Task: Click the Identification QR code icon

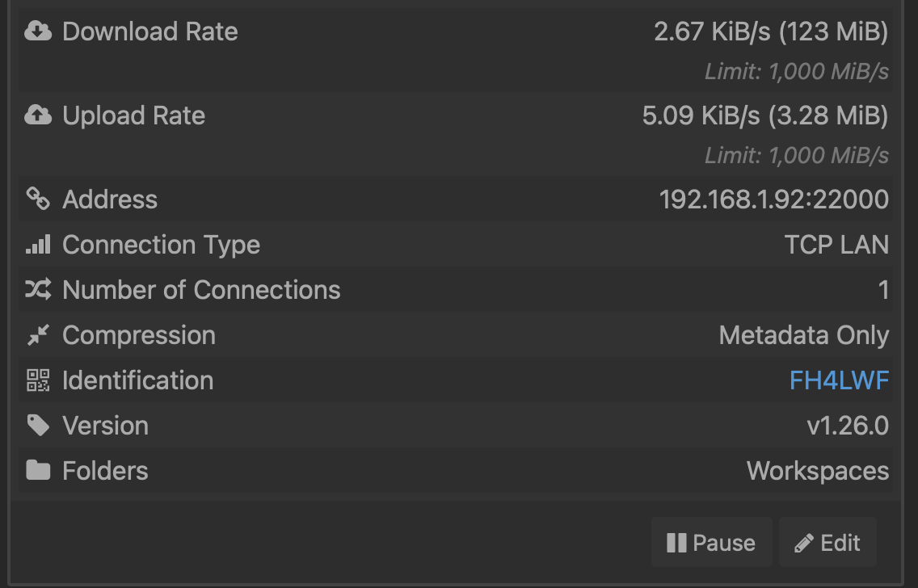Action: [38, 380]
